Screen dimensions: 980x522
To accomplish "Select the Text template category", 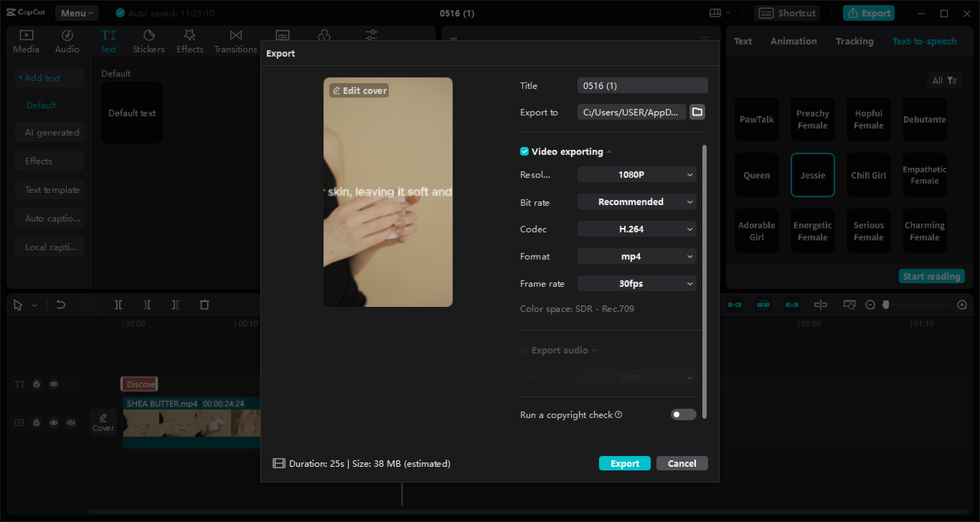I will tap(50, 190).
